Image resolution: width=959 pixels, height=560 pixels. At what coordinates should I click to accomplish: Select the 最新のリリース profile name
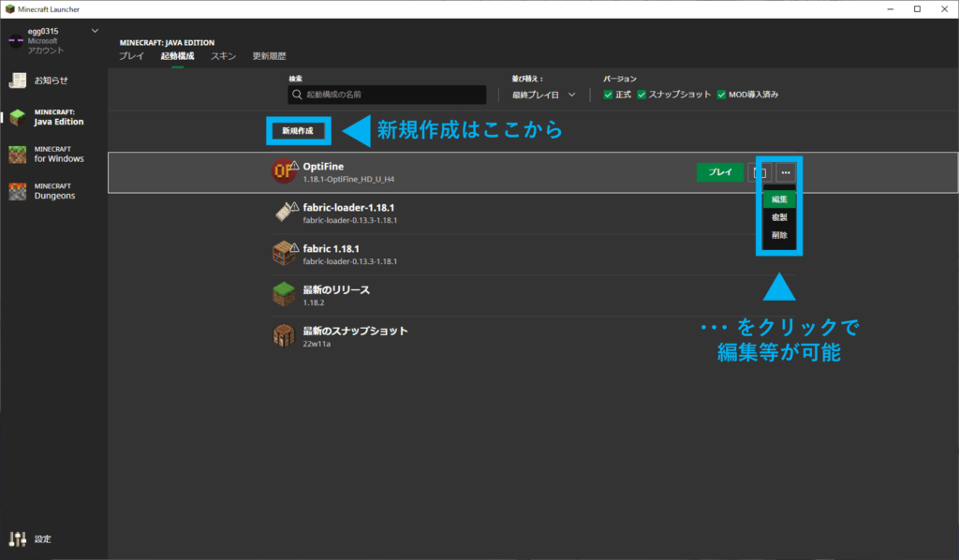tap(336, 289)
